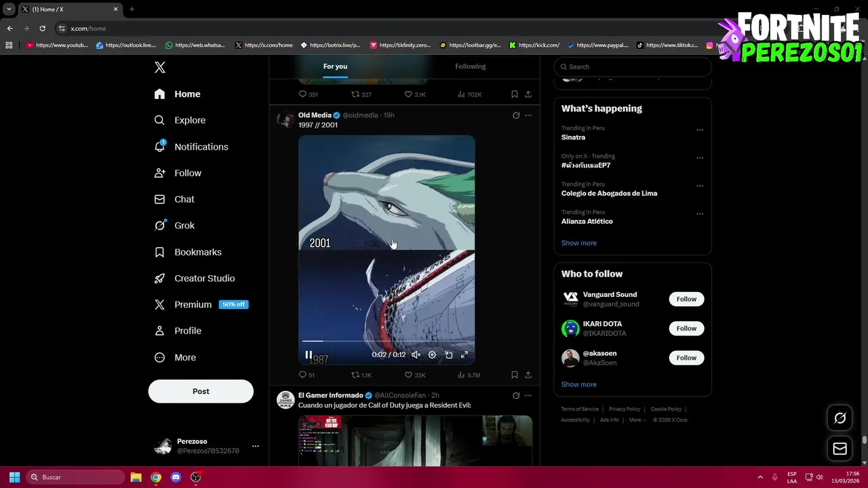This screenshot has height=488, width=868.
Task: Show more Who to follow suggestions
Action: (x=578, y=384)
